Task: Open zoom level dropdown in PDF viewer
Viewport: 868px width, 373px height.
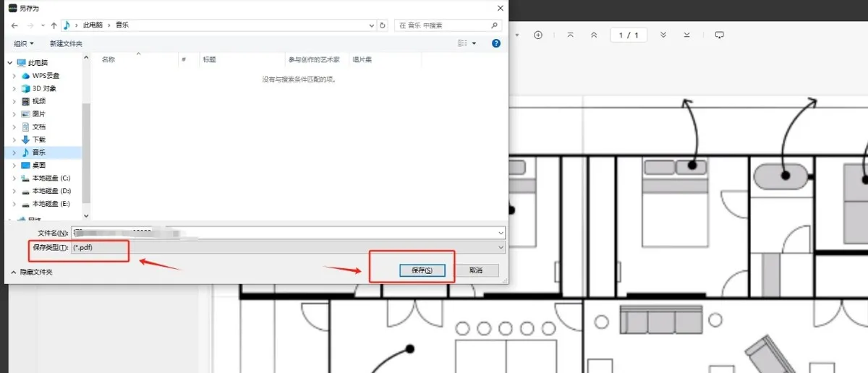Action: point(516,35)
